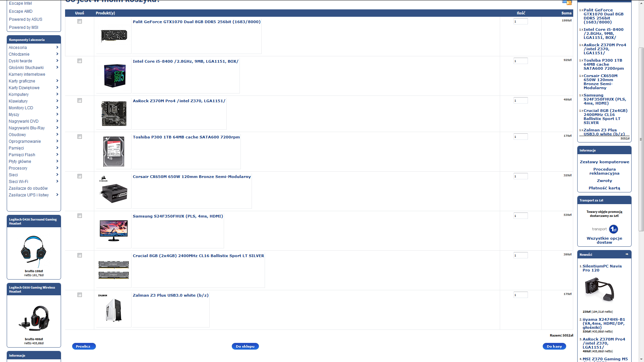Click the Do sklepu button
Image resolution: width=644 pixels, height=362 pixels.
(x=245, y=346)
